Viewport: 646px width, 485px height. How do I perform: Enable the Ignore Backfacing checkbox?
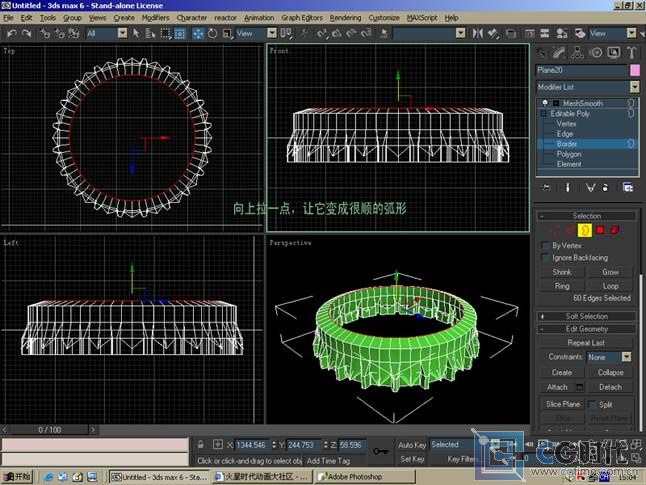[545, 258]
